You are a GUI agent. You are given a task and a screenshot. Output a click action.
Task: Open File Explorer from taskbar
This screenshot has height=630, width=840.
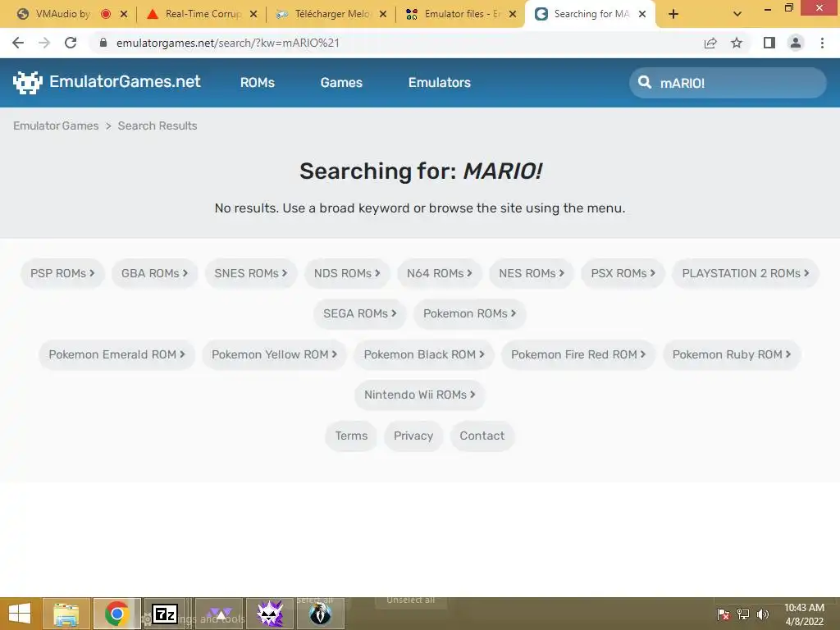(66, 614)
